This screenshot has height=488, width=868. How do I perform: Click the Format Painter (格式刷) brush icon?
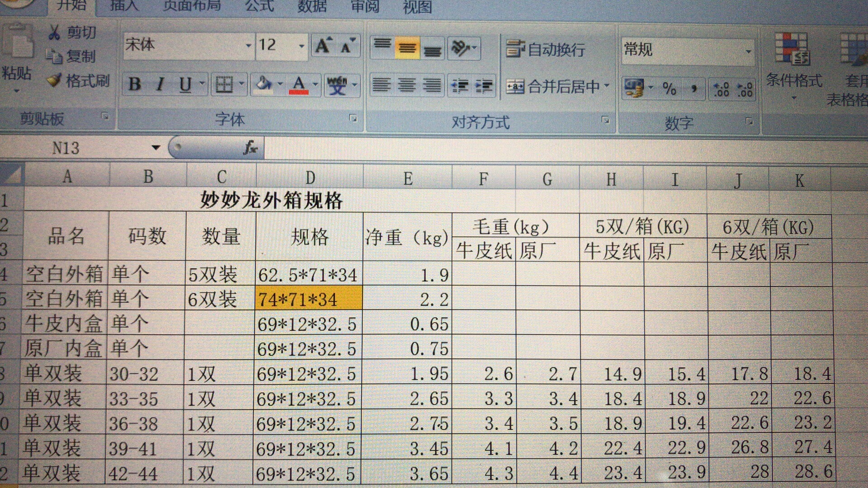tap(54, 81)
